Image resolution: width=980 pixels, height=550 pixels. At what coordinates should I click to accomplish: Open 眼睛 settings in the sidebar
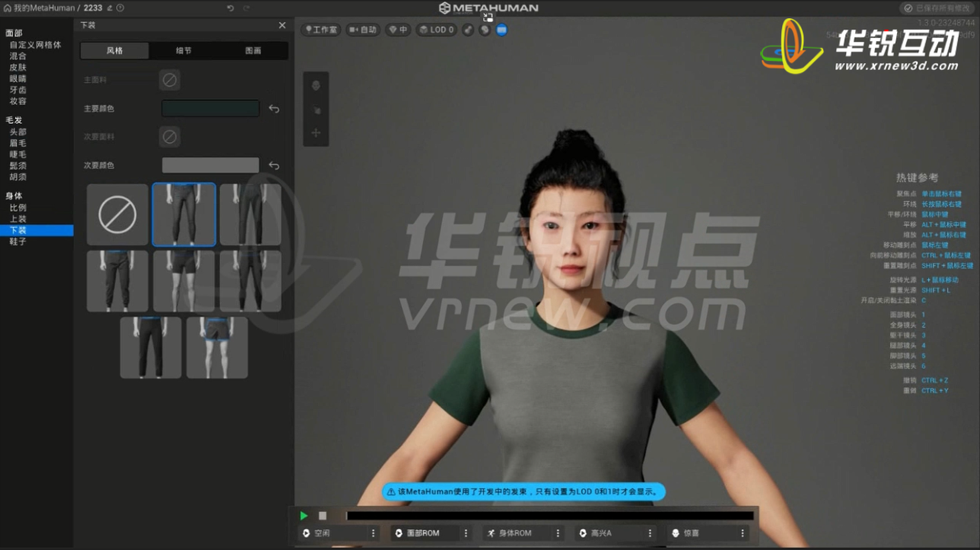(18, 78)
